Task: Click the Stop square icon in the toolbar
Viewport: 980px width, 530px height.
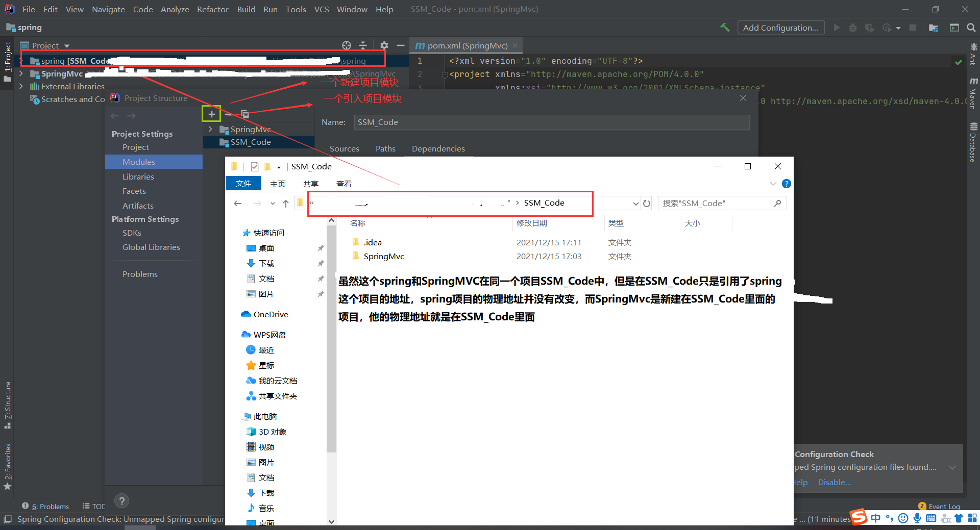Action: (913, 28)
